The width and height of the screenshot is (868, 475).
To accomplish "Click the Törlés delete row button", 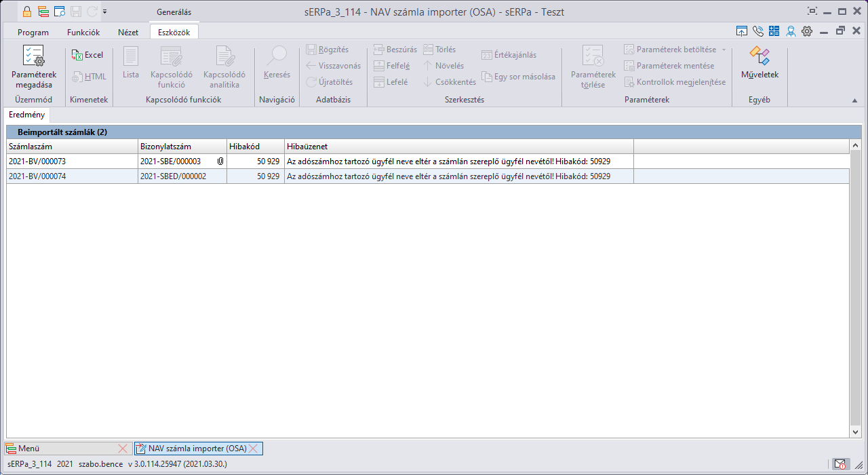I will click(439, 50).
